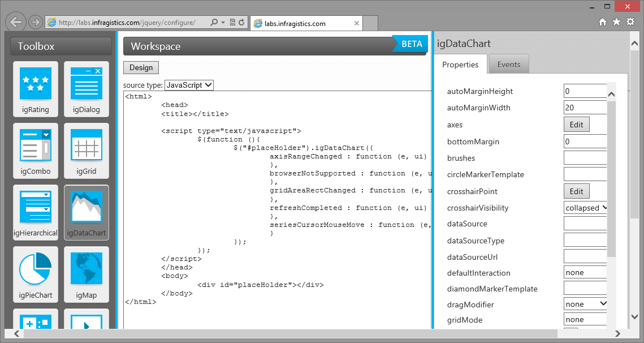The image size is (644, 343).
Task: Click the search magnifier in address bar
Action: pyautogui.click(x=214, y=22)
